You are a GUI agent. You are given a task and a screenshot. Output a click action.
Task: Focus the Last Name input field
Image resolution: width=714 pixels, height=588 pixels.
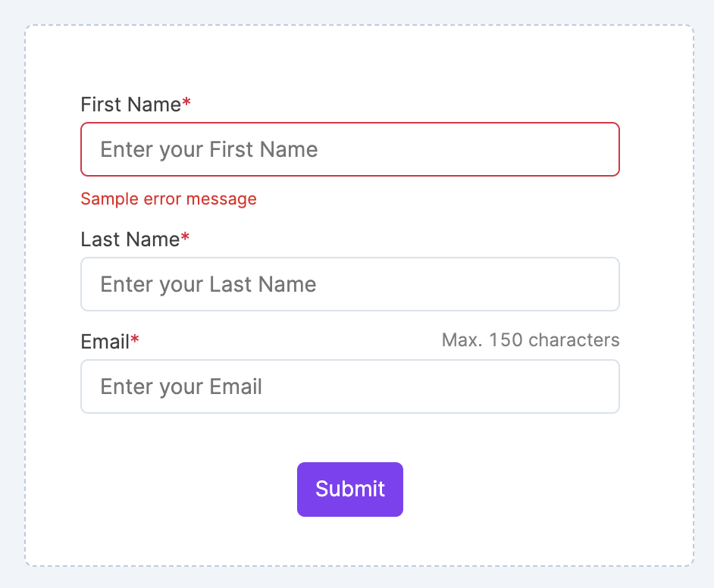349,284
